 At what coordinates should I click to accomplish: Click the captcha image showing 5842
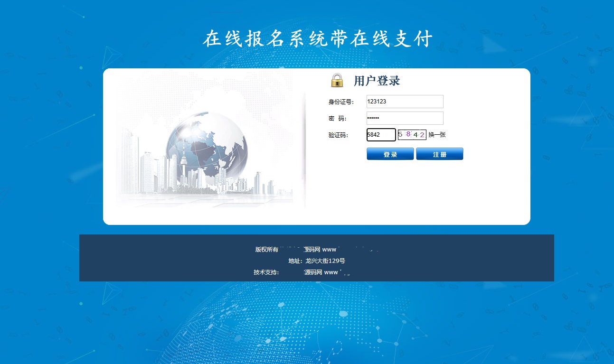click(412, 135)
